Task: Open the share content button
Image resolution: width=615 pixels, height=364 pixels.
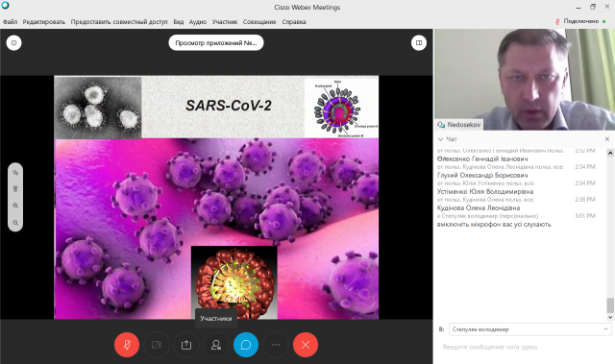Action: click(186, 345)
